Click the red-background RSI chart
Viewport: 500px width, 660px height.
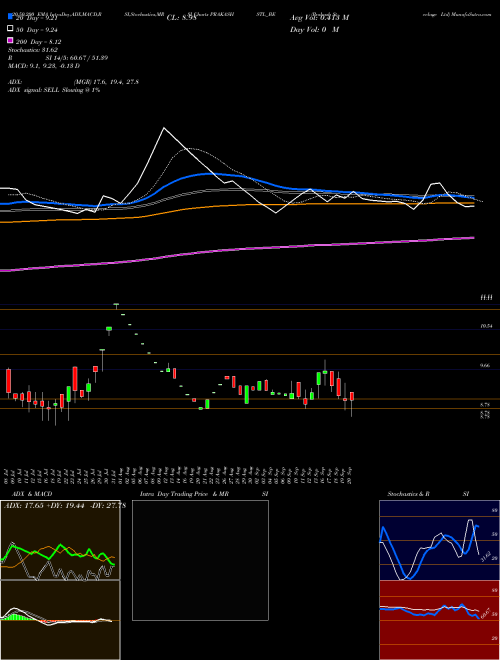(x=439, y=620)
